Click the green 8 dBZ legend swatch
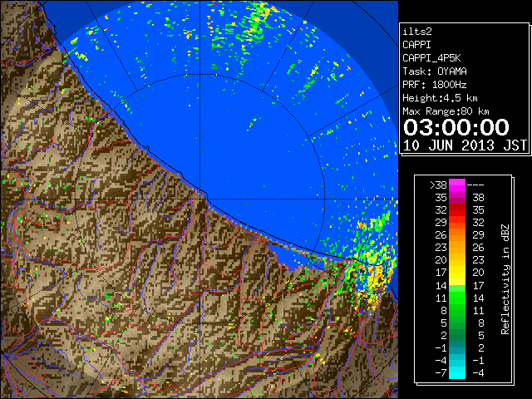Image resolution: width=532 pixels, height=399 pixels. [x=457, y=310]
